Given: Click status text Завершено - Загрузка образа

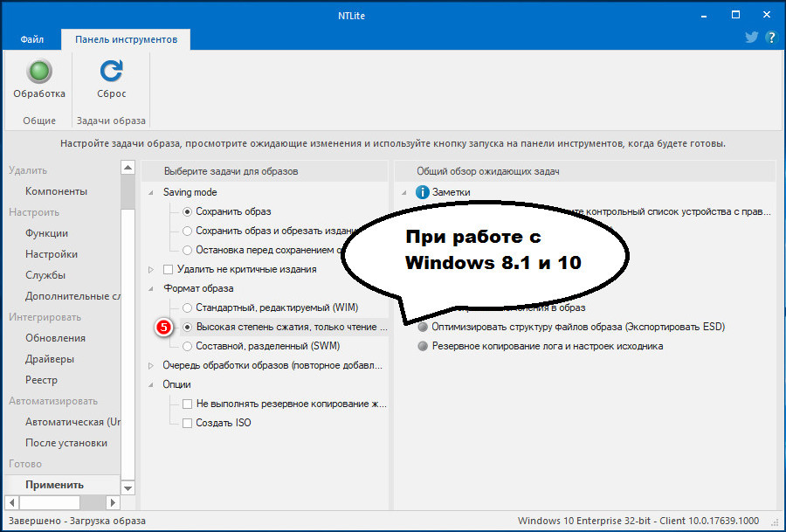Looking at the screenshot, I should [77, 521].
